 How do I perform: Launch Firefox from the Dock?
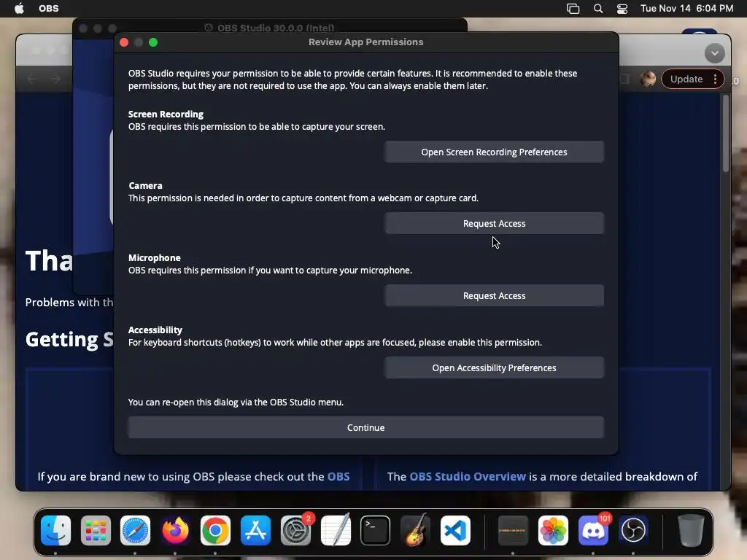tap(175, 530)
